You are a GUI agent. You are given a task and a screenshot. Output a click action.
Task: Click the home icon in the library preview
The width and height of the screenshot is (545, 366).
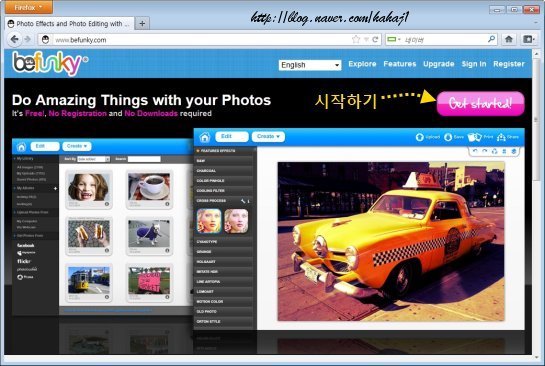click(x=21, y=147)
